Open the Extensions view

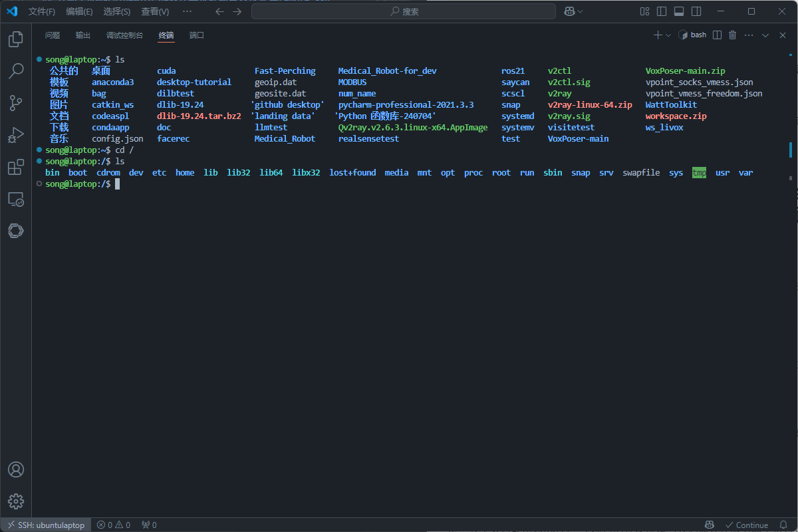16,167
